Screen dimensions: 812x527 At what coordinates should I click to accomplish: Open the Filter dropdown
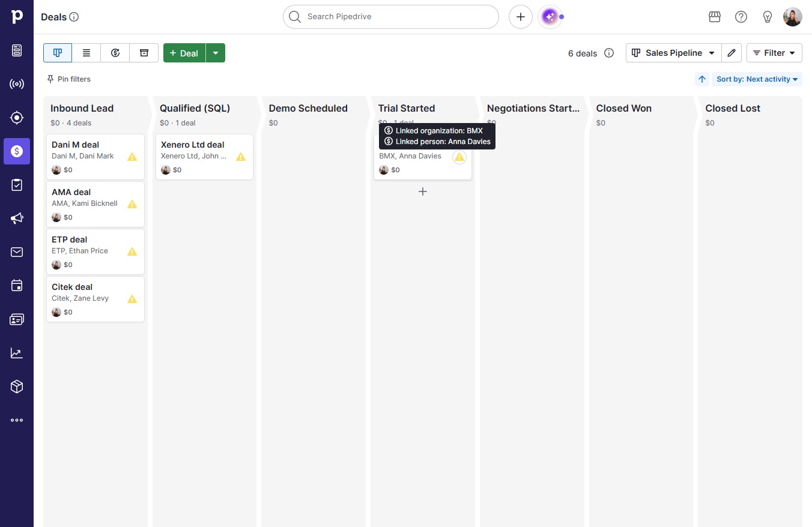[x=774, y=53]
